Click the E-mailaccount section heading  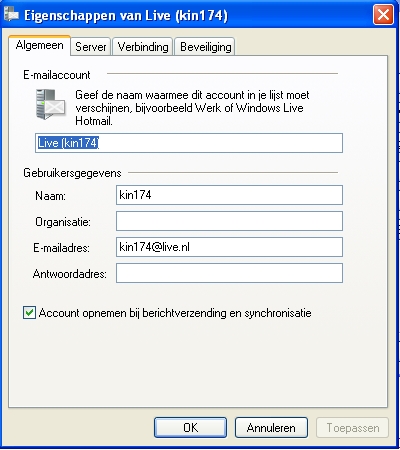[x=57, y=75]
